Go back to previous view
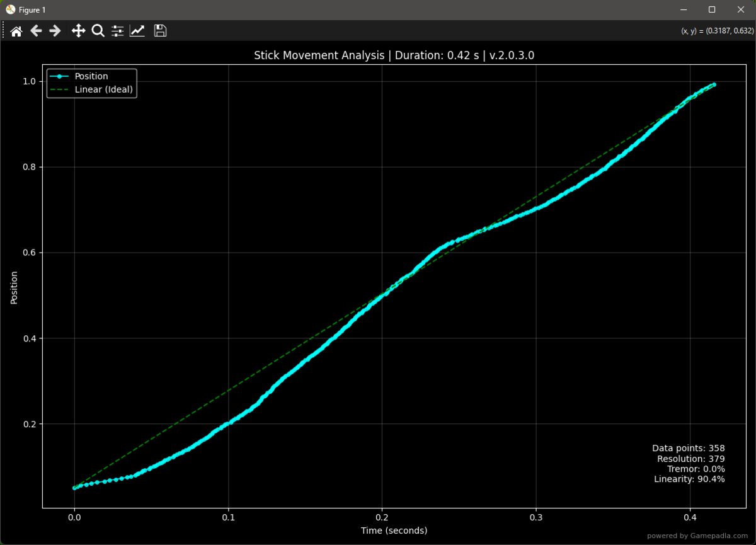 coord(36,31)
